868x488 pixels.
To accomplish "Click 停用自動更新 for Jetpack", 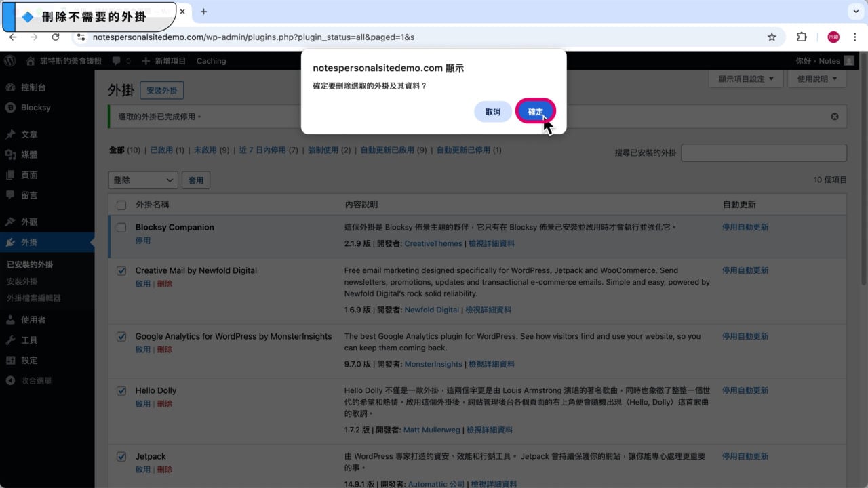I will click(745, 456).
